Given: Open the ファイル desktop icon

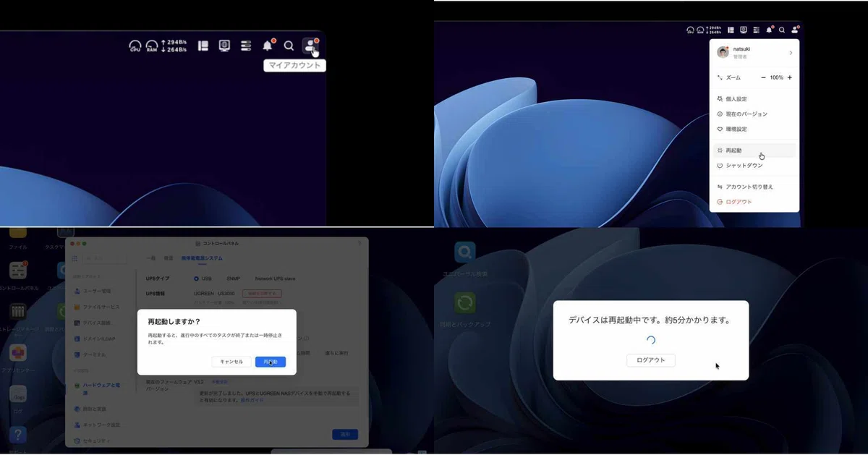Looking at the screenshot, I should (x=18, y=231).
